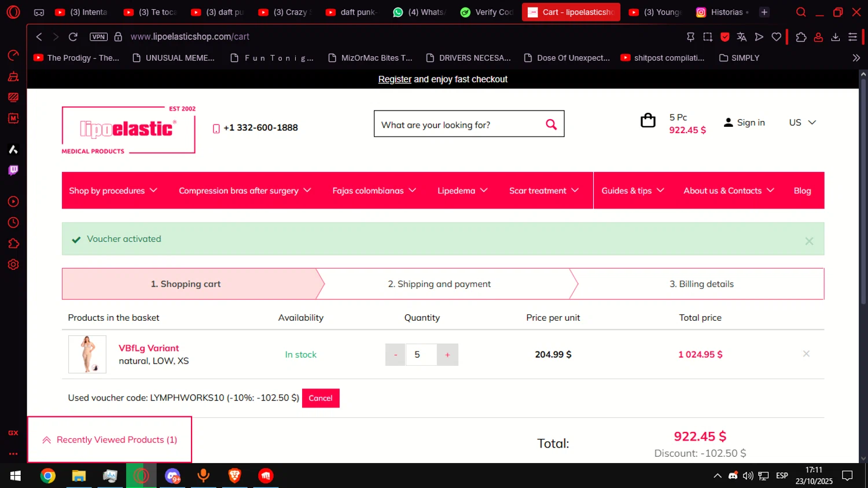Click the translate page icon
The height and width of the screenshot is (488, 868).
click(x=742, y=36)
